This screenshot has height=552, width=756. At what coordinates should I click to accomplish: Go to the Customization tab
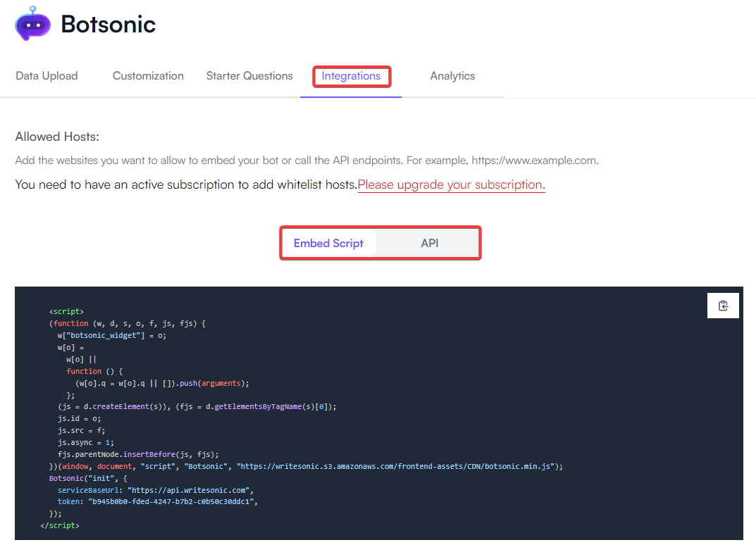click(148, 75)
